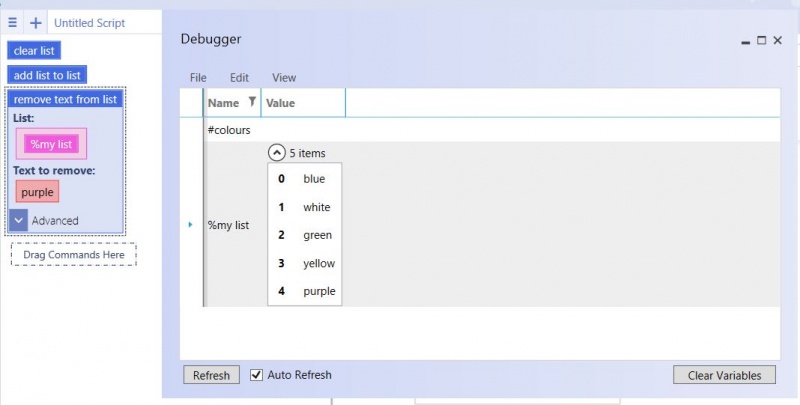800x405 pixels.
Task: Toggle the Auto Refresh checkbox
Action: 256,375
